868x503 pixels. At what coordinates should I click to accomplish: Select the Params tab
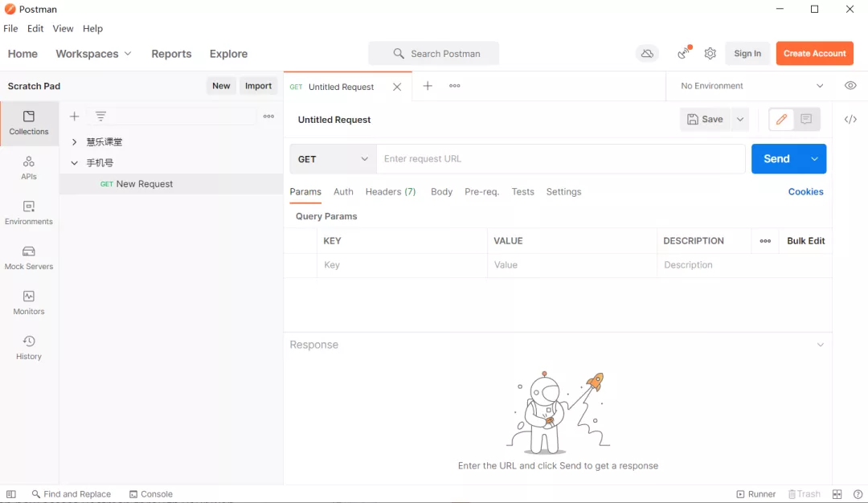(305, 191)
